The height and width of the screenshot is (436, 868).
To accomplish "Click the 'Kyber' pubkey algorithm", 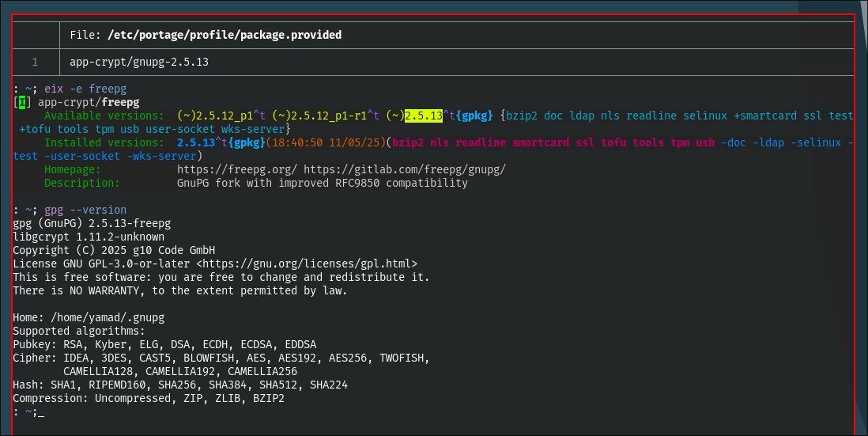I will 111,344.
